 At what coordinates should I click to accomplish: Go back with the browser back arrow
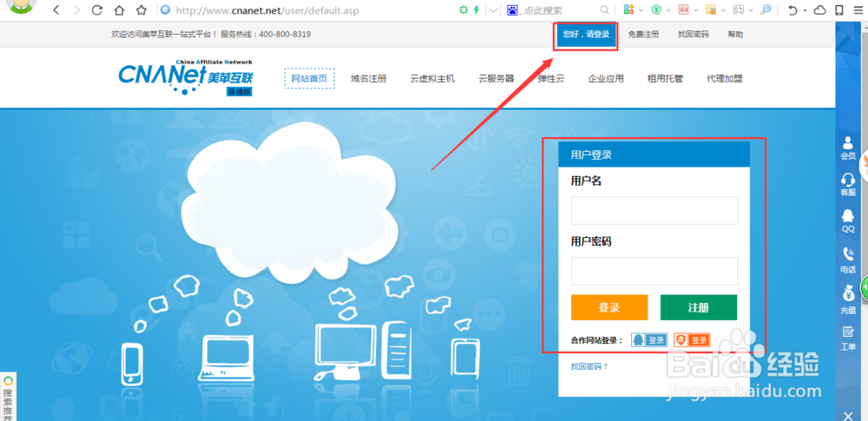(56, 10)
